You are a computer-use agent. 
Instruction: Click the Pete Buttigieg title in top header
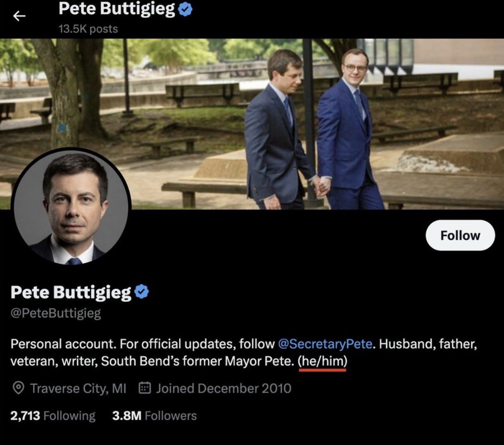(116, 10)
